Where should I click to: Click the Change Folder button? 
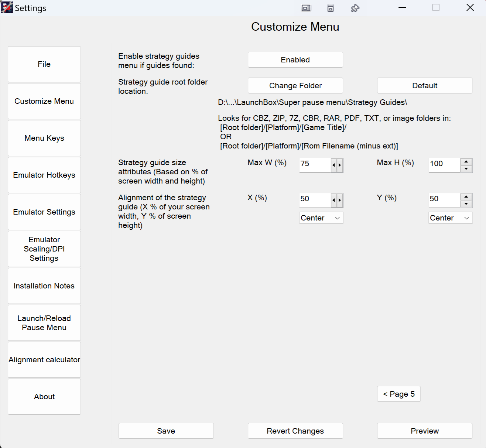click(295, 86)
